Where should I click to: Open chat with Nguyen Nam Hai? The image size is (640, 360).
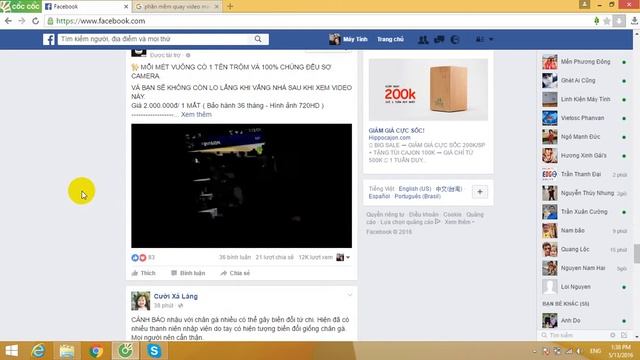pyautogui.click(x=585, y=269)
